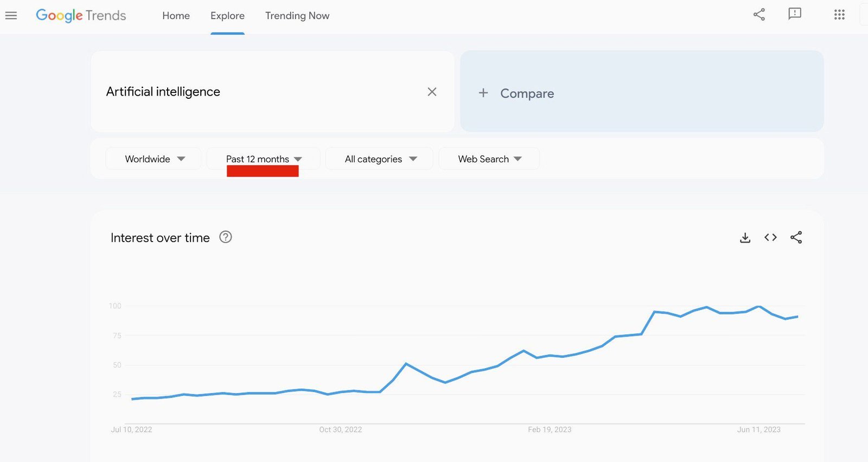The height and width of the screenshot is (462, 868).
Task: Click the Feb 19, 2023 axis label
Action: click(550, 429)
